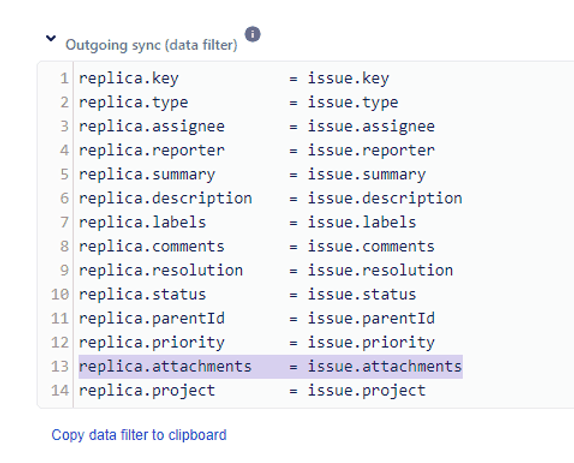Collapse the Outgoing sync section chevron
574x463 pixels.
point(51,38)
